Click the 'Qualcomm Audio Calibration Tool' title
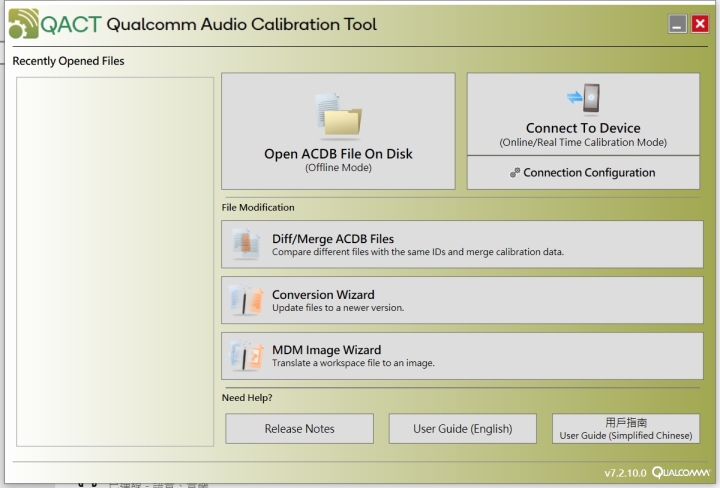720x488 pixels. click(242, 24)
